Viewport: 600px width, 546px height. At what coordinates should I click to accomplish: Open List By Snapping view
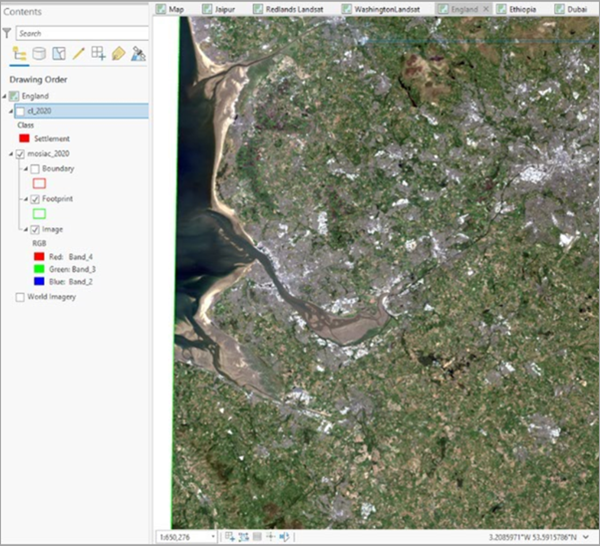[x=98, y=54]
